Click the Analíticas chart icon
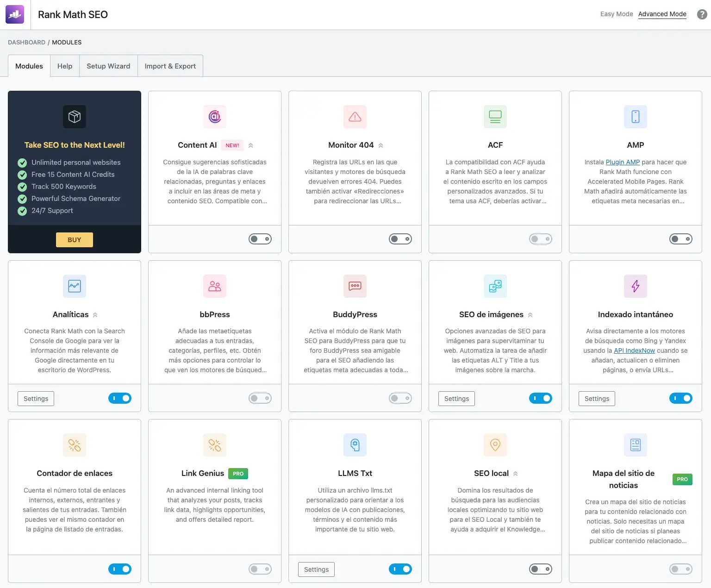This screenshot has width=711, height=588. (75, 286)
